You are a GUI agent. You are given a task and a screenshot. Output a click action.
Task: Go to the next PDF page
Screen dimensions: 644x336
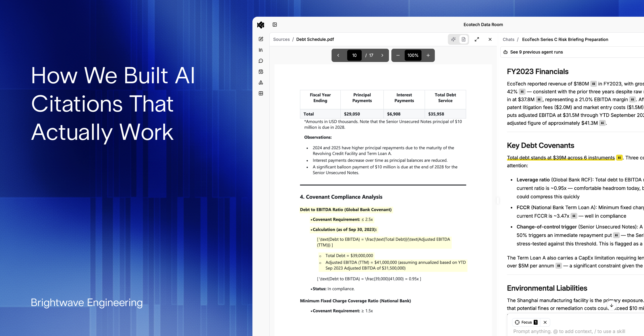382,55
